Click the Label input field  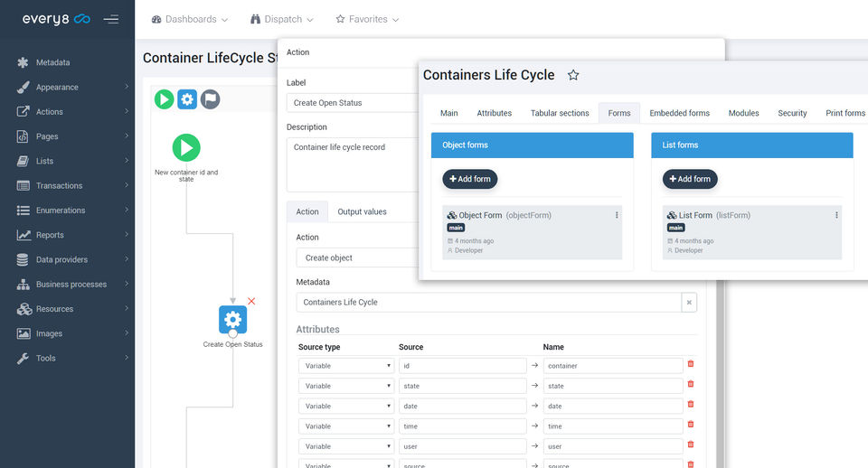pyautogui.click(x=353, y=103)
